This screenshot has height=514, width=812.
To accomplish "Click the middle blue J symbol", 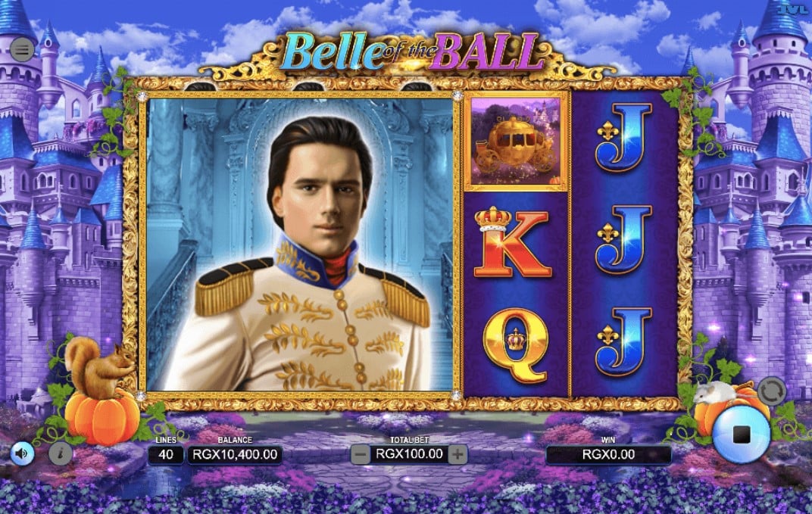I will point(624,240).
